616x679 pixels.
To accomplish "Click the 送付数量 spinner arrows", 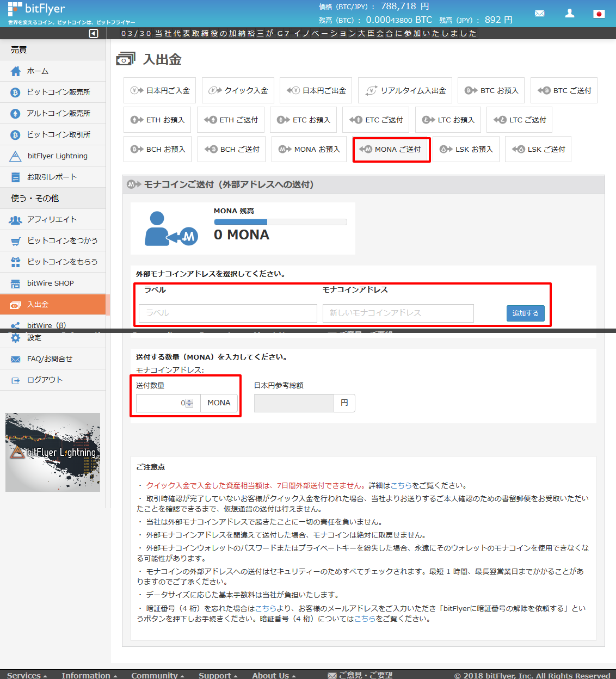I will (189, 403).
